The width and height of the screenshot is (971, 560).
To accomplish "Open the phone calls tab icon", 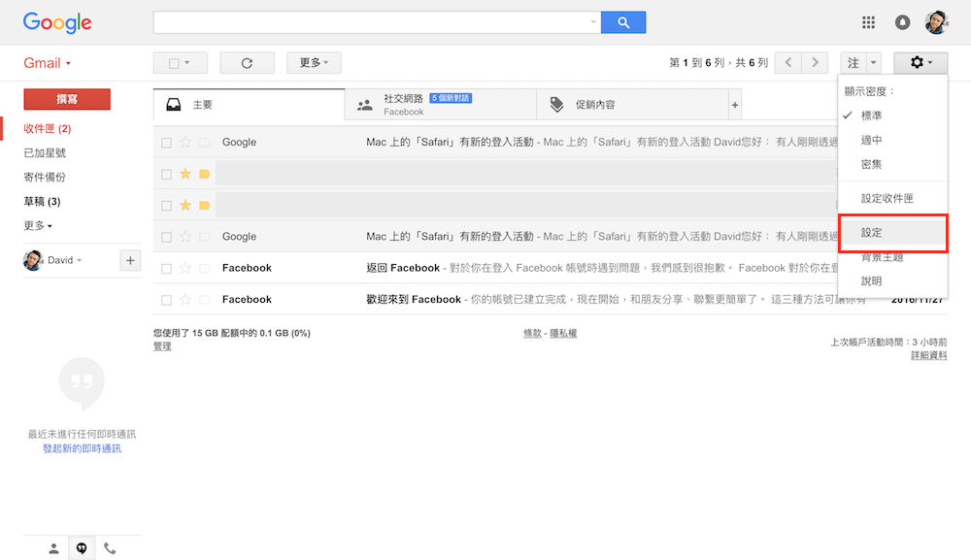I will pyautogui.click(x=110, y=548).
